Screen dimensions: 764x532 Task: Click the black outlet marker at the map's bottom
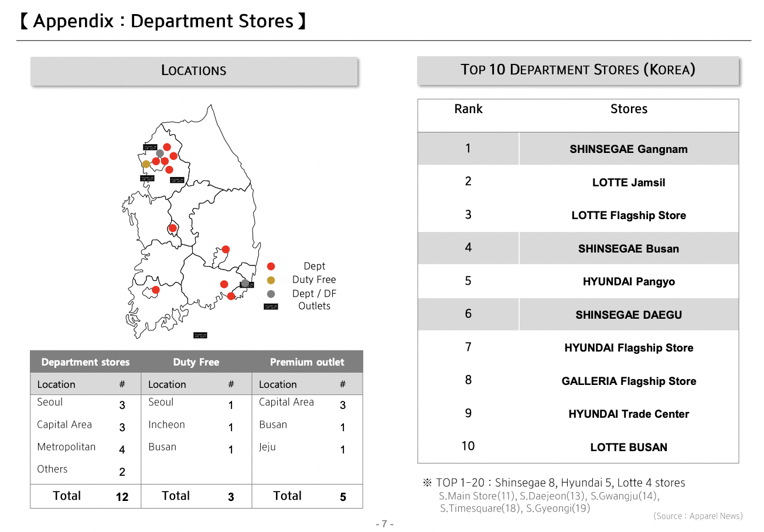(x=200, y=335)
